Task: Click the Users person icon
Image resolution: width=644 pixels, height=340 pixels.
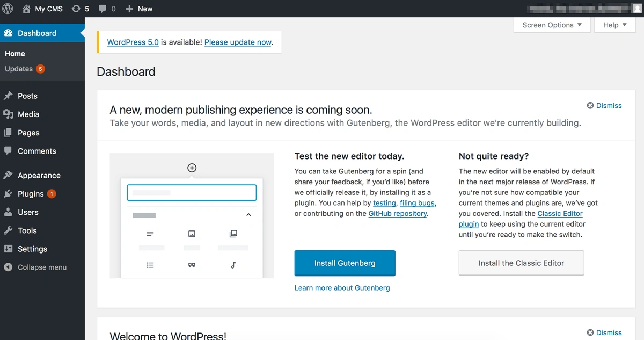Action: [x=8, y=212]
